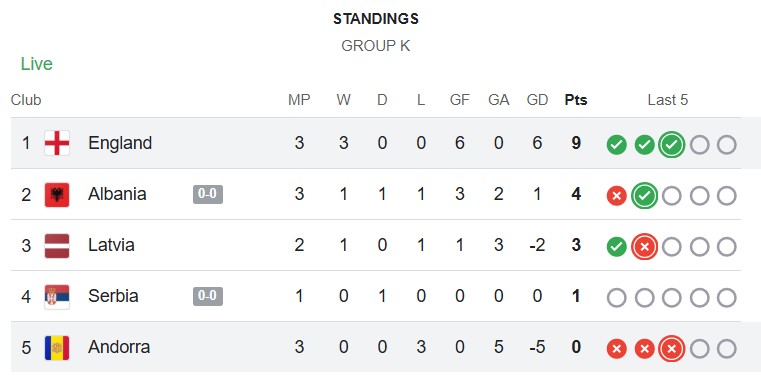Select Andorra's highlighted most recent loss icon
This screenshot has height=390, width=761.
pos(672,349)
